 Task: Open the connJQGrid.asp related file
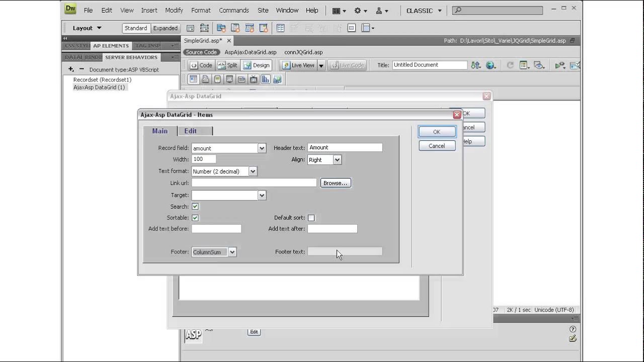coord(303,52)
